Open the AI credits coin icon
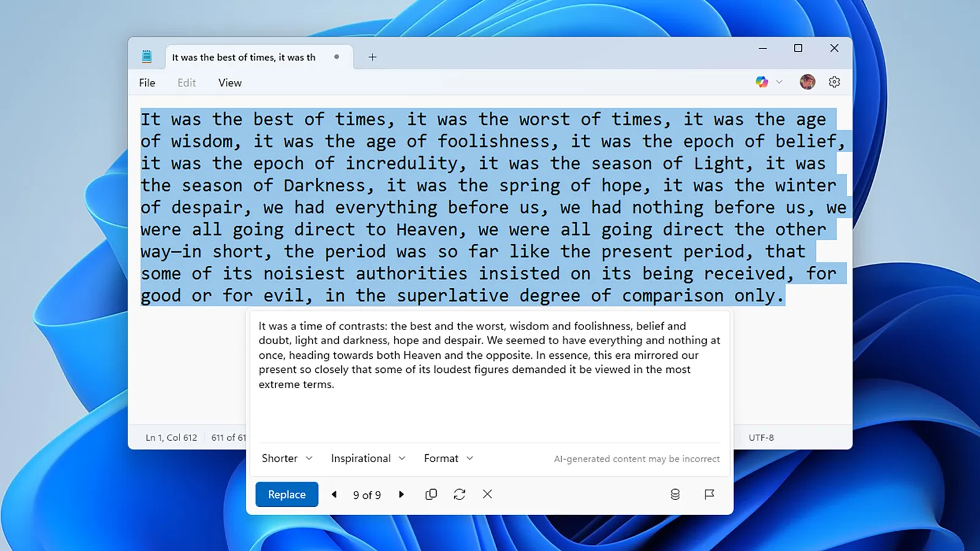The image size is (980, 551). [x=675, y=494]
